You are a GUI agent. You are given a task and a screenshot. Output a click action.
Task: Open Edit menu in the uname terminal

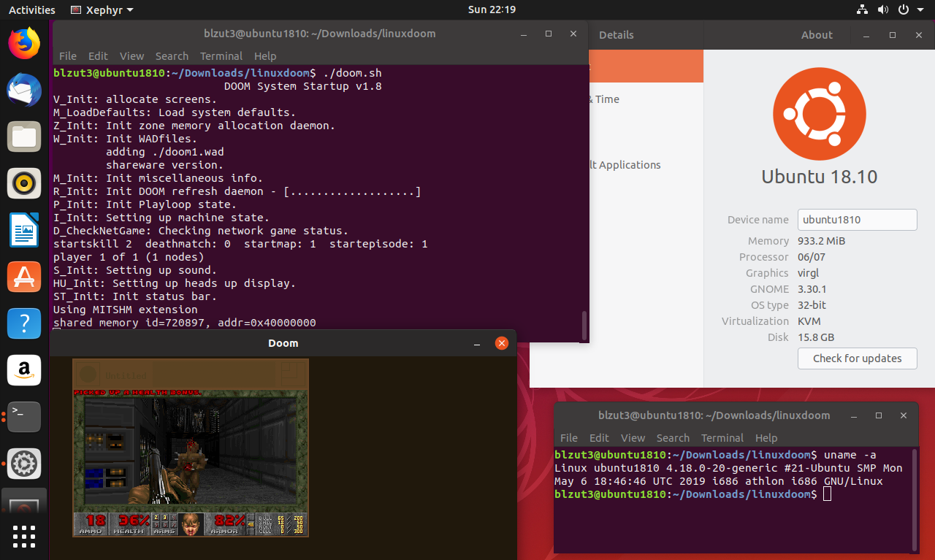click(599, 438)
